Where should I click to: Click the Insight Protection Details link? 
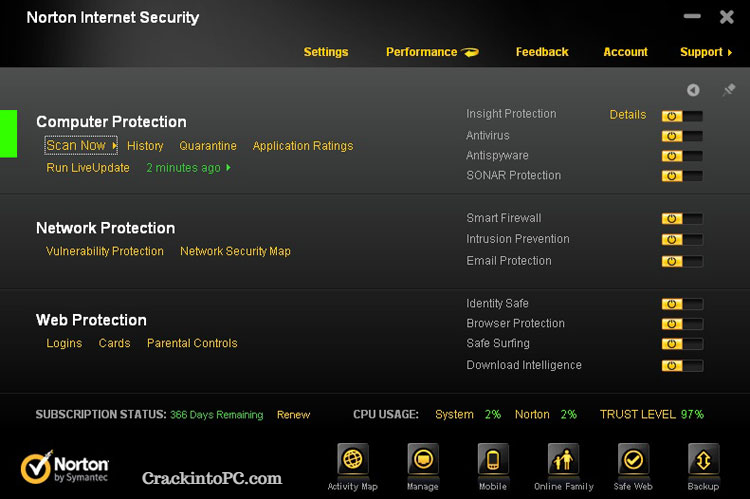pyautogui.click(x=628, y=115)
